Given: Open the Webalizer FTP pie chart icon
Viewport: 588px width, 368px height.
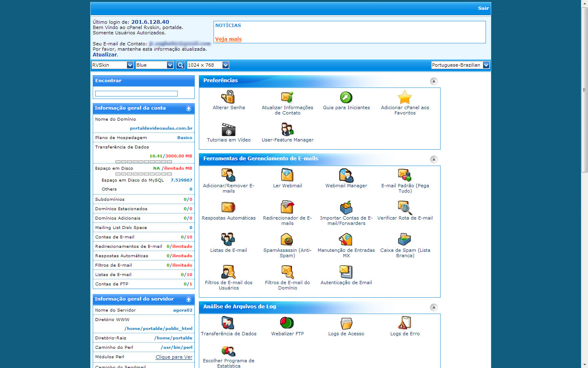Looking at the screenshot, I should [287, 323].
